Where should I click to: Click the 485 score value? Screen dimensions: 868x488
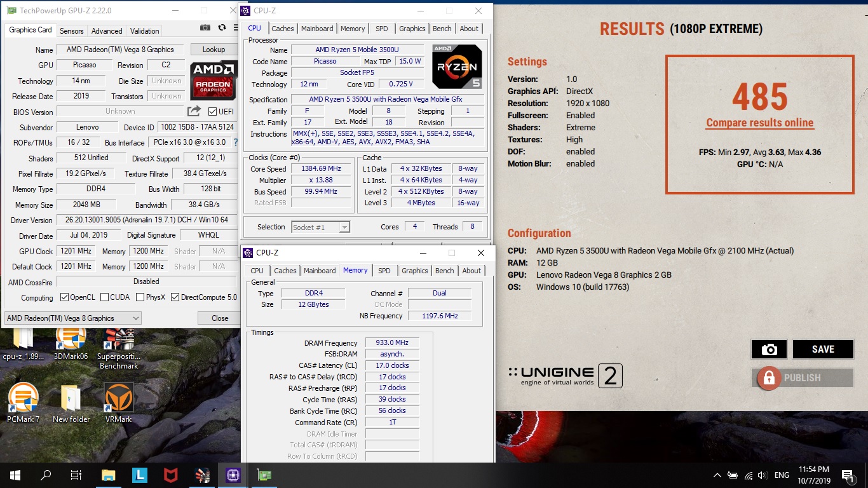760,97
